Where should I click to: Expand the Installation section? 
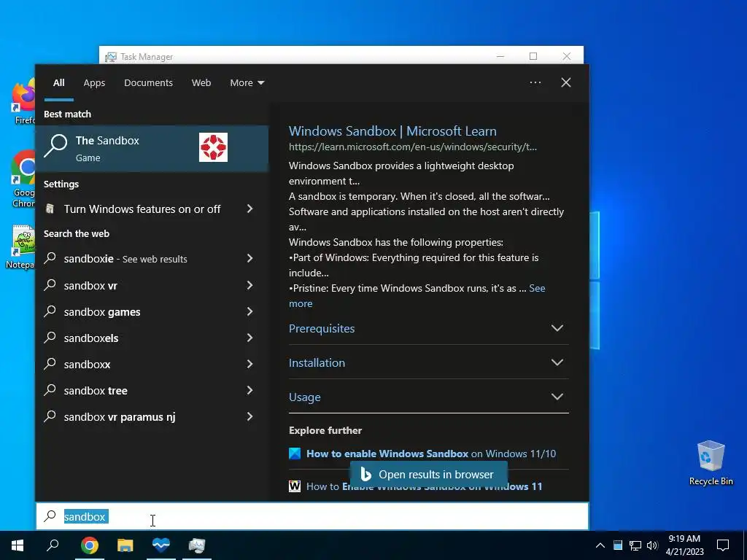(x=428, y=363)
